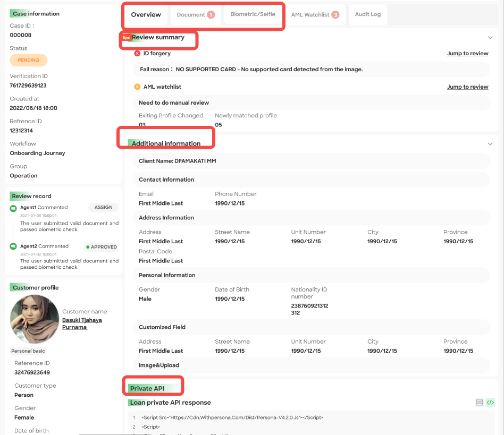Click the ASSIGN tag on Agent1 comment
The height and width of the screenshot is (435, 504).
[x=103, y=207]
